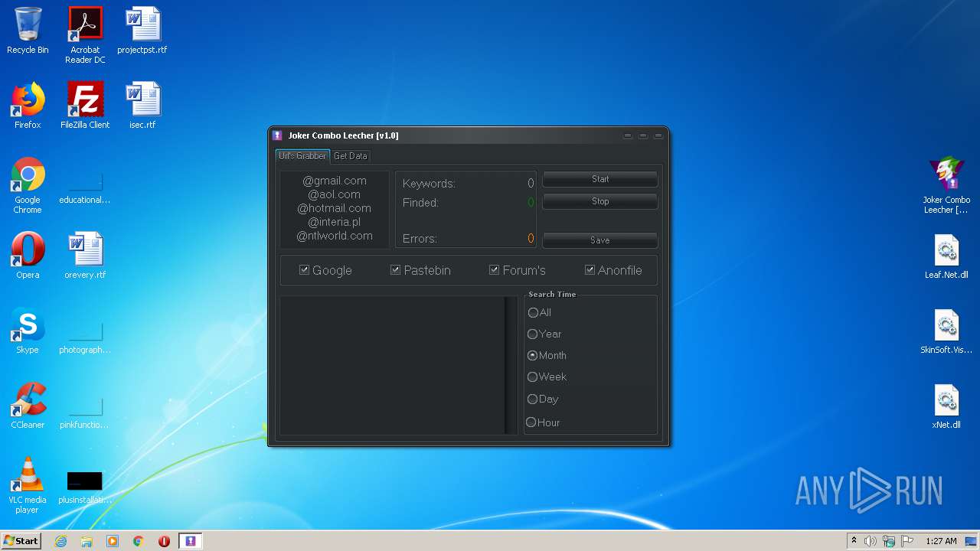Click Chrome icon in the taskbar
Image resolution: width=980 pixels, height=551 pixels.
click(139, 541)
